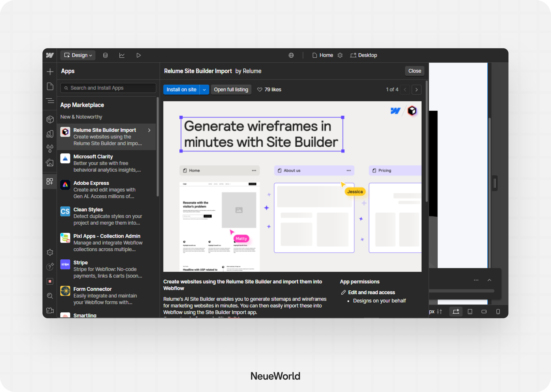The height and width of the screenshot is (392, 551).
Task: Open Home page settings gear
Action: click(x=340, y=55)
